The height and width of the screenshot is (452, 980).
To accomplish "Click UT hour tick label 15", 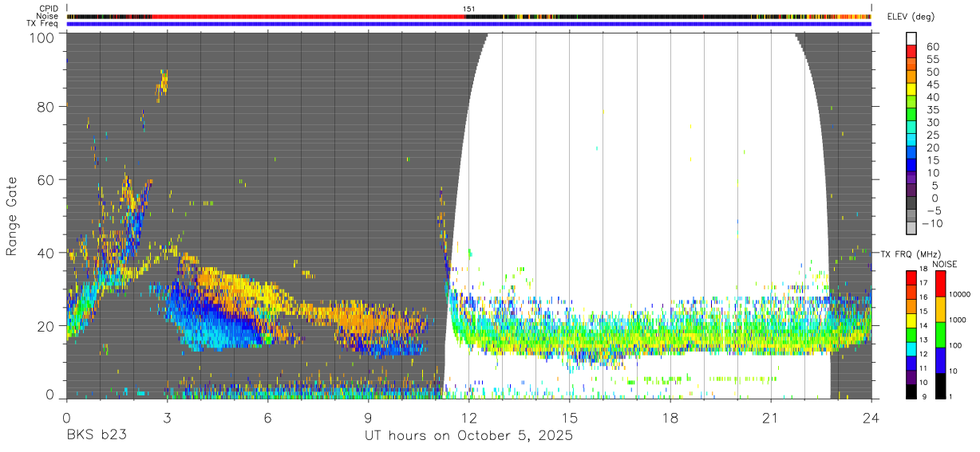I will tap(569, 416).
